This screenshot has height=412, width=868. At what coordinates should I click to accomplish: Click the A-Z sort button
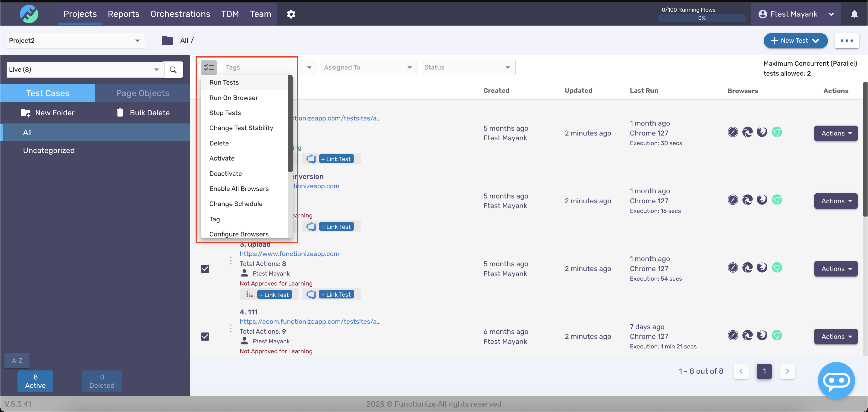17,360
